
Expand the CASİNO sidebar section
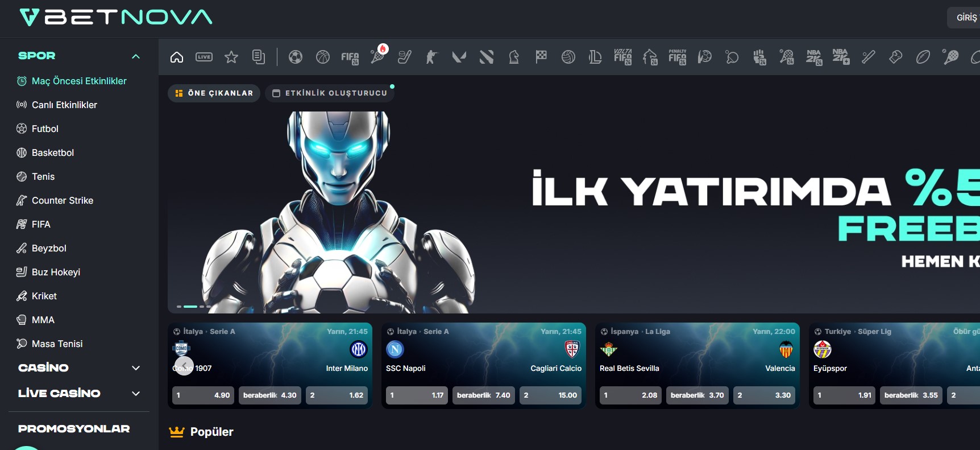[x=135, y=368]
